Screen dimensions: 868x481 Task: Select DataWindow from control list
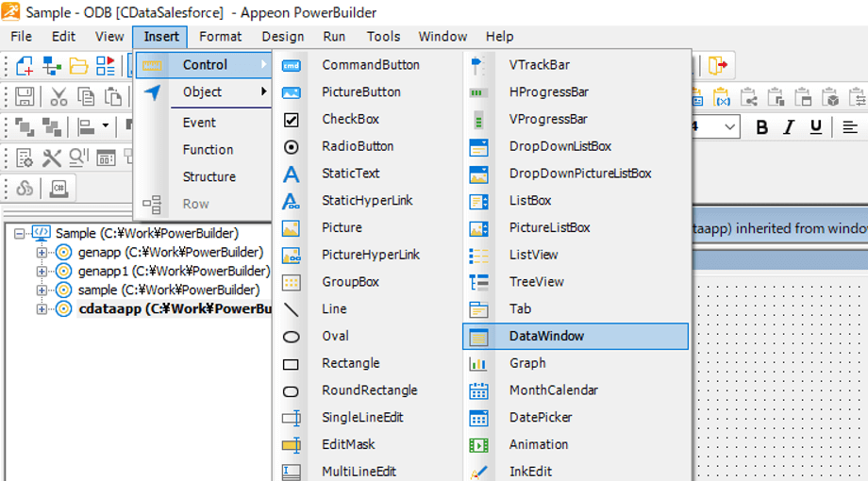coord(576,336)
